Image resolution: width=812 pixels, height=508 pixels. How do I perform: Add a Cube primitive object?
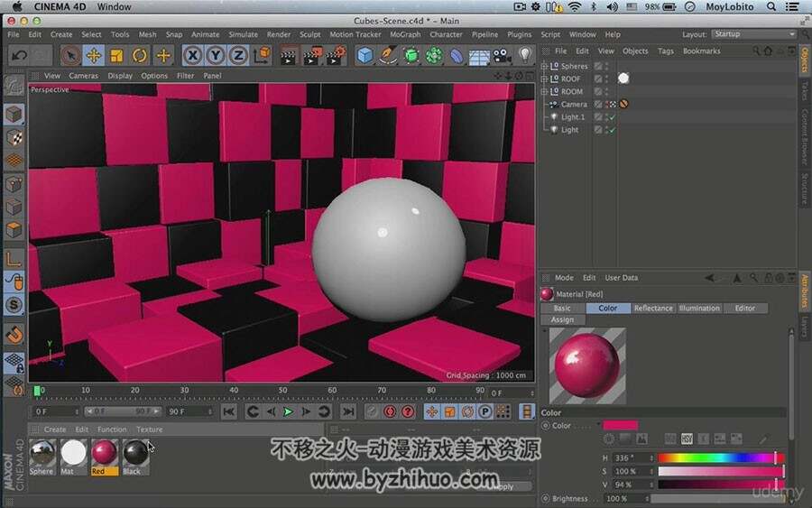click(365, 55)
